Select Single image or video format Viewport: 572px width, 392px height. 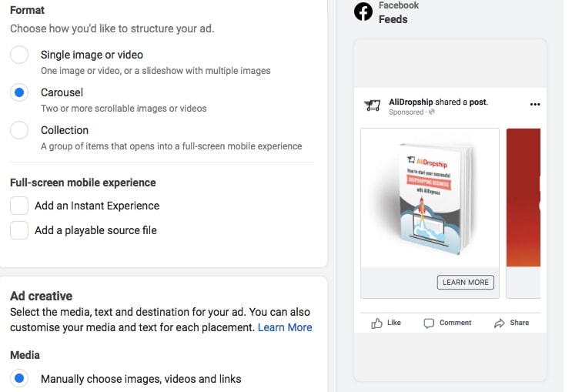[19, 55]
